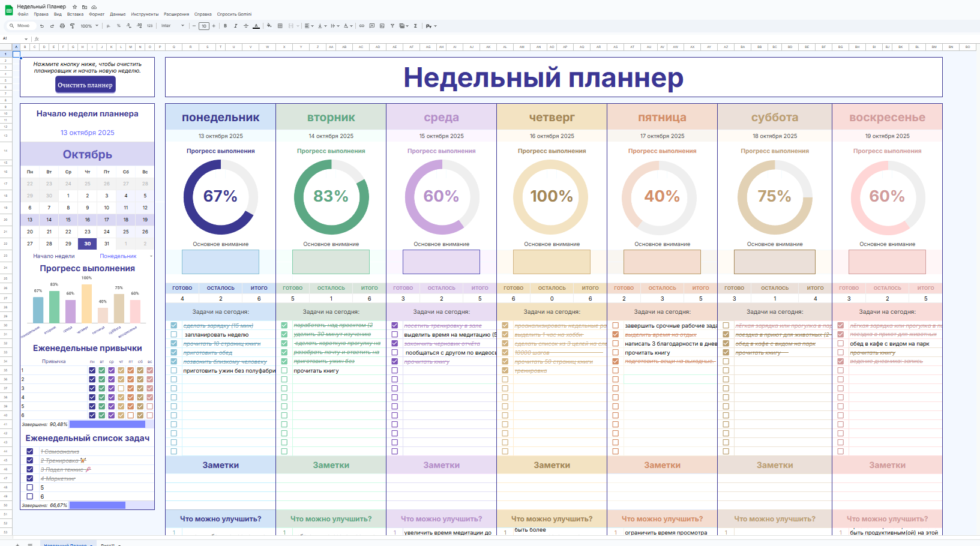Open the Файл menu
The height and width of the screenshot is (546, 980).
[23, 14]
